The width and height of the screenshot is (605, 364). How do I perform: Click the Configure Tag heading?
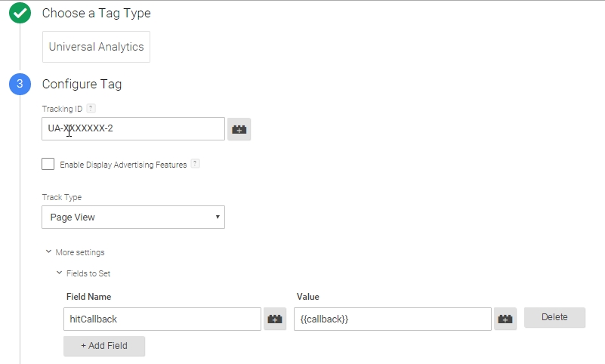point(82,84)
